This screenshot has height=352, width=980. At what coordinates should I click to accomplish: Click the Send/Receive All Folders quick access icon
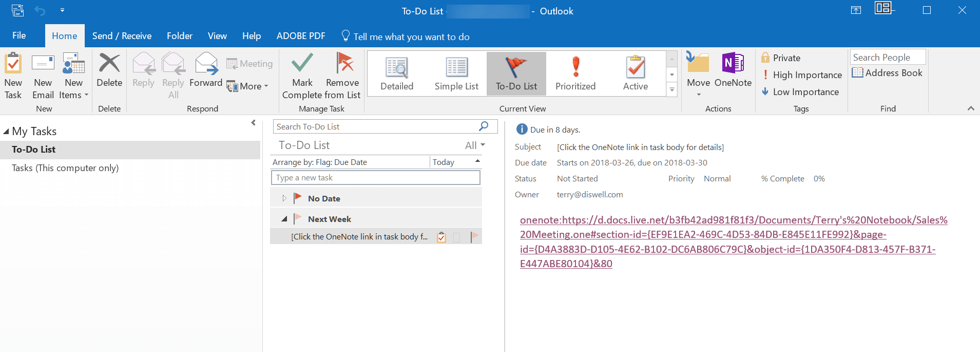tap(17, 10)
